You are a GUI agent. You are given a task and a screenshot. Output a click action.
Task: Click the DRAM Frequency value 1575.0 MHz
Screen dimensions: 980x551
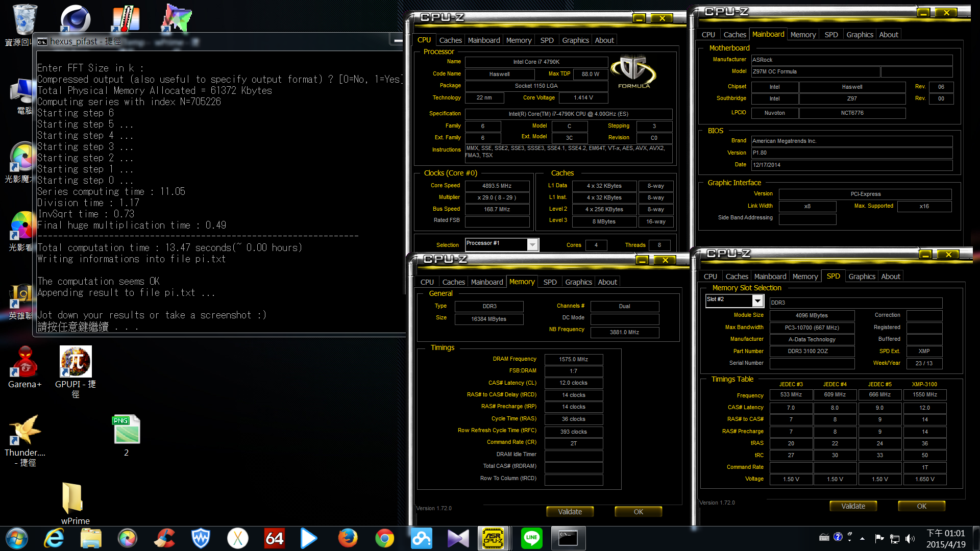tap(573, 359)
